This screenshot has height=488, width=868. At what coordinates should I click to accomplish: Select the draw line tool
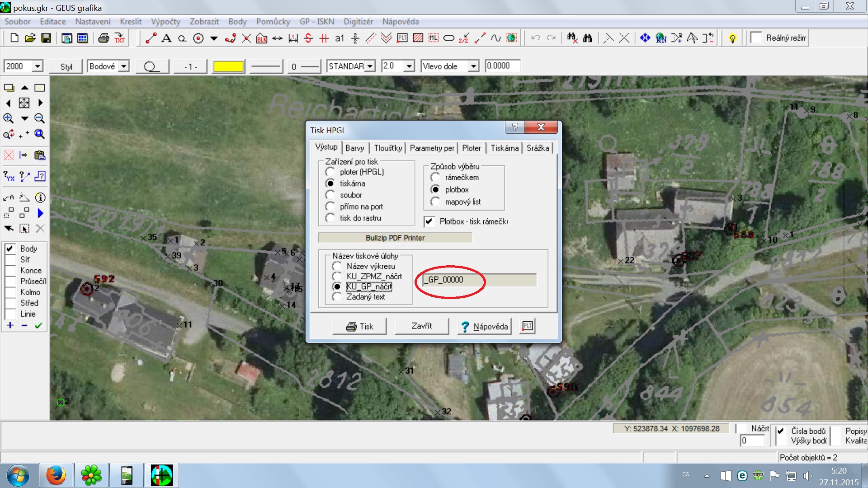(151, 38)
